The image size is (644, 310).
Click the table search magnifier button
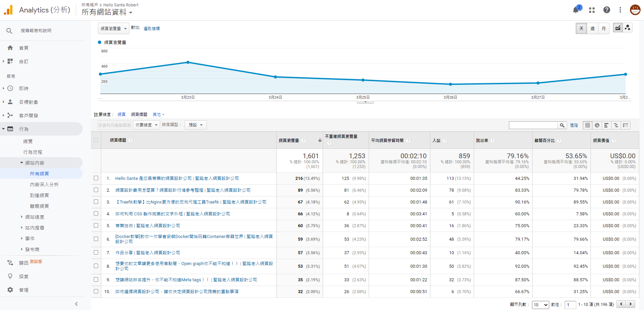click(x=562, y=125)
